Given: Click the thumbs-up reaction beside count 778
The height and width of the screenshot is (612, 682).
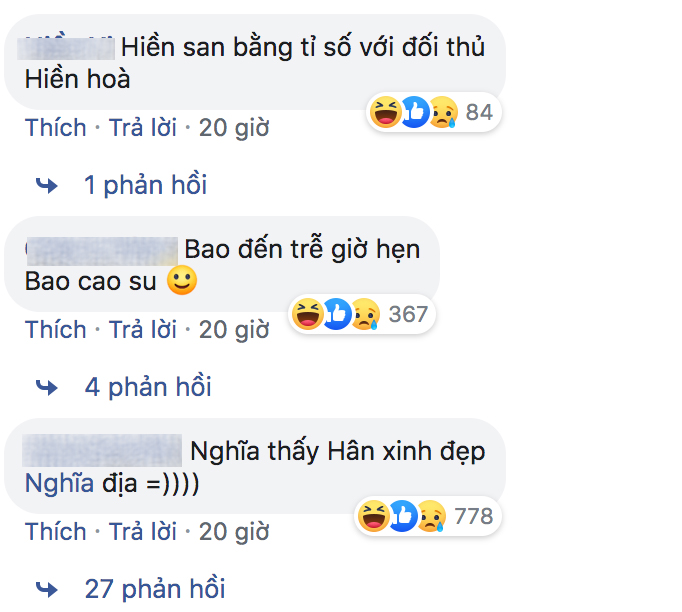Looking at the screenshot, I should (401, 516).
